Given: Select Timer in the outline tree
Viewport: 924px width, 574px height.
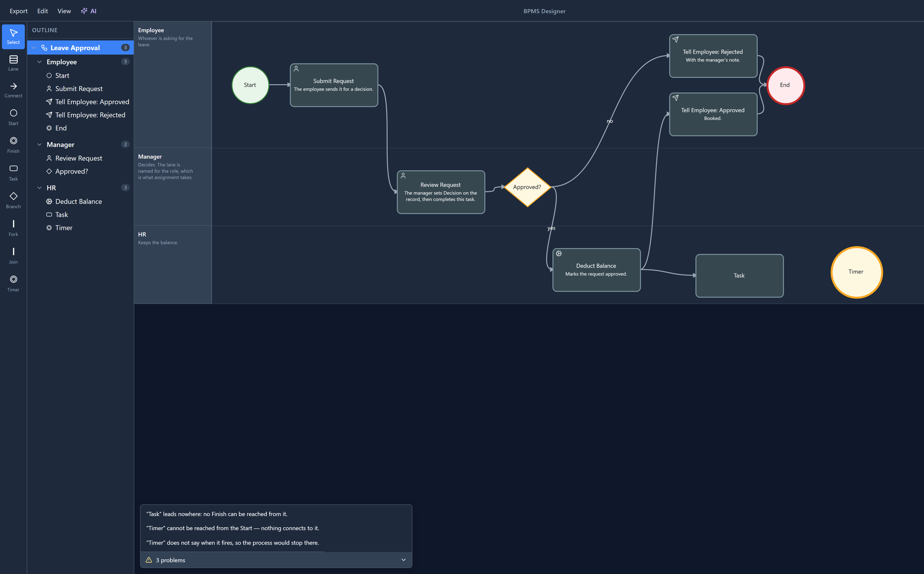Looking at the screenshot, I should click(x=80, y=228).
